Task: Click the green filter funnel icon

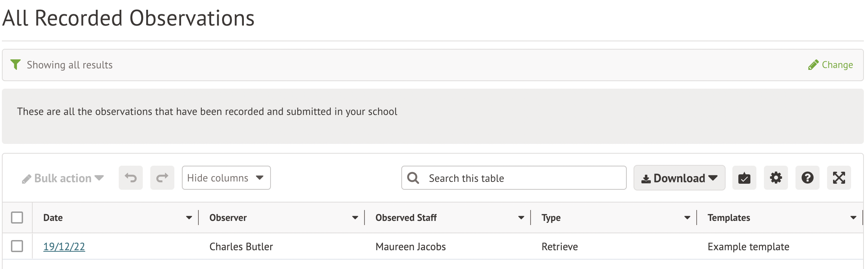Action: click(15, 65)
